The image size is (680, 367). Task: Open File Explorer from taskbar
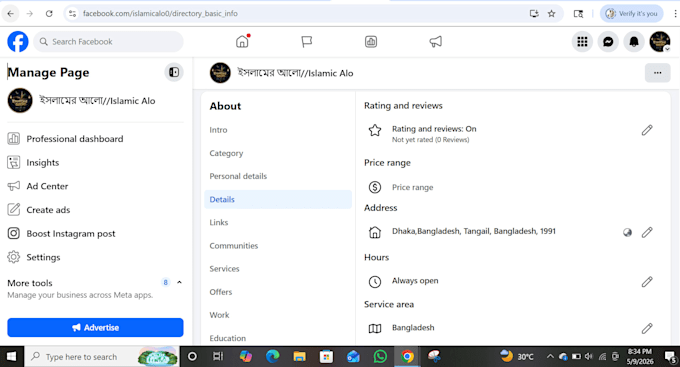point(299,357)
